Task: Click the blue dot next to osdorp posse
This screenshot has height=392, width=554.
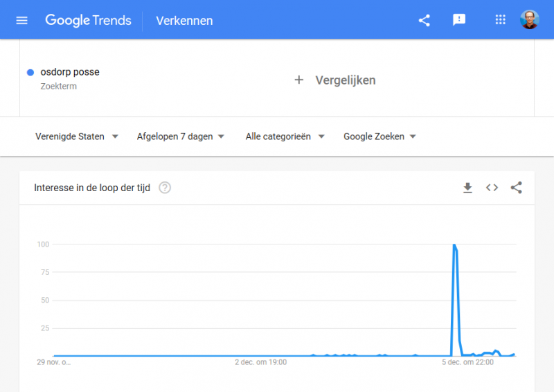Action: click(30, 73)
